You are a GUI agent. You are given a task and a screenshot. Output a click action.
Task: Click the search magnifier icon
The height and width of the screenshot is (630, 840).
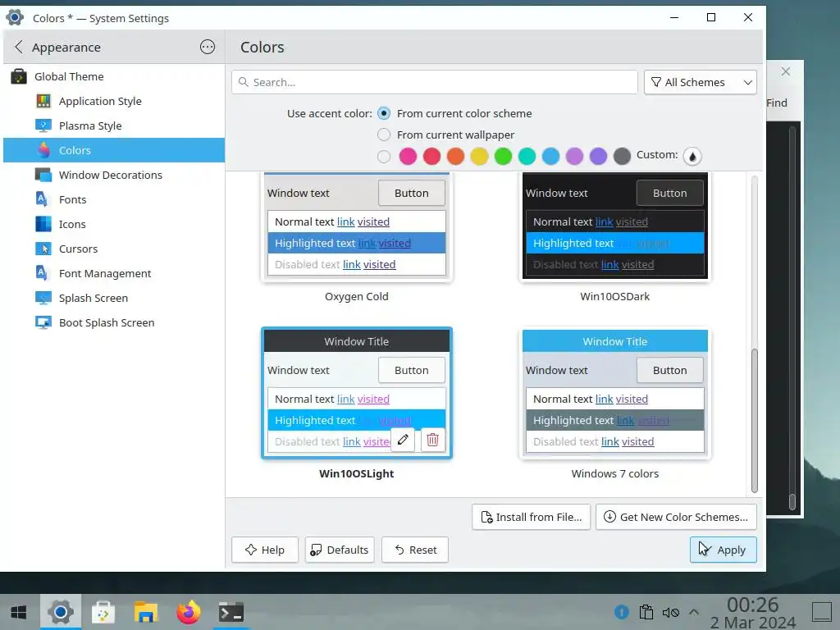tap(243, 82)
